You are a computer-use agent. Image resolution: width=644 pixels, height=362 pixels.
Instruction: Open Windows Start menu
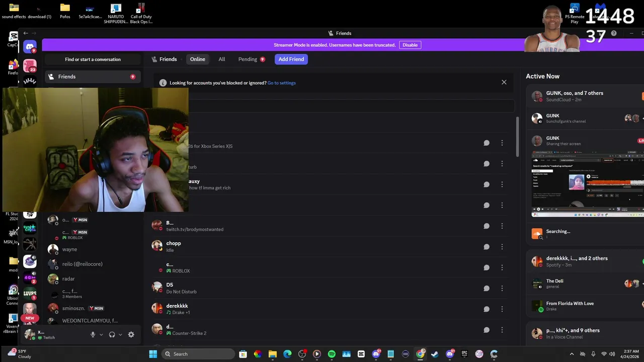(x=153, y=354)
